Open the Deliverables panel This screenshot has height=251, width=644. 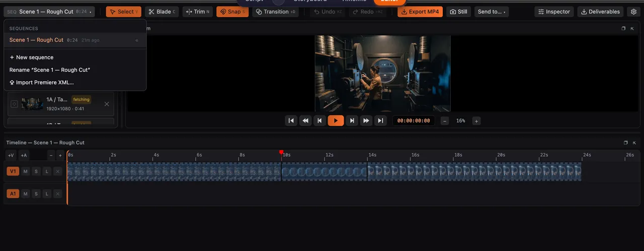click(600, 12)
